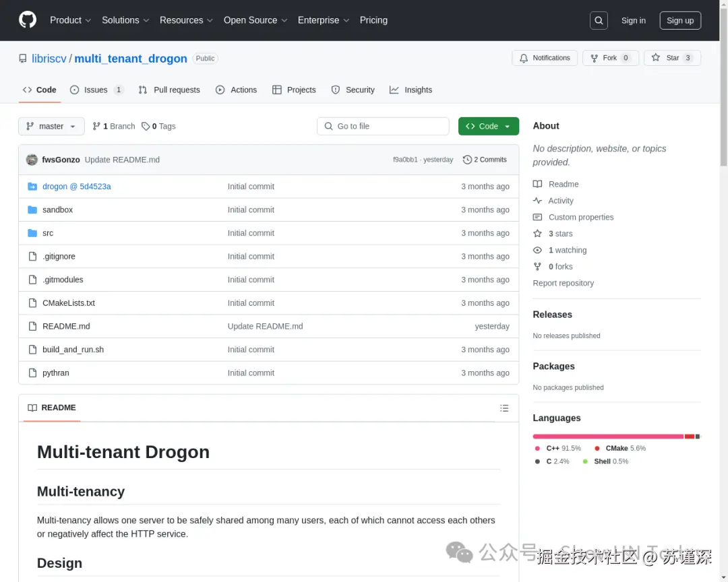Click the stars icon in About sidebar

537,234
